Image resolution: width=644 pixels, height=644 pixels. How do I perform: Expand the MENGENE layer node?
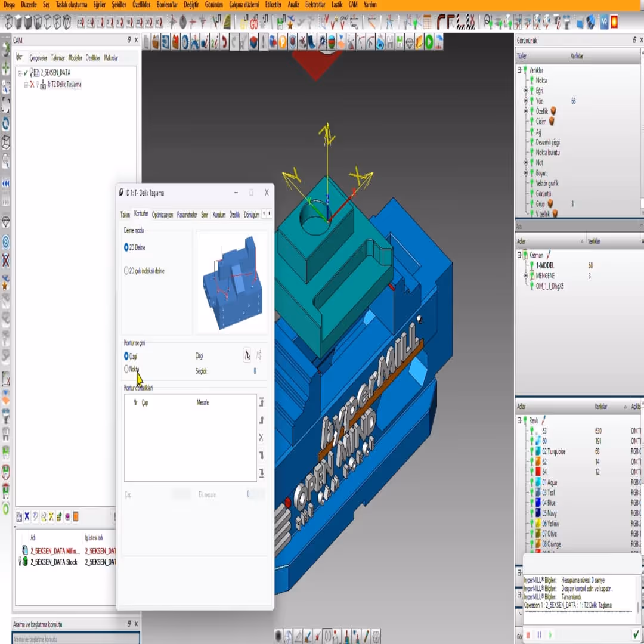pos(526,275)
